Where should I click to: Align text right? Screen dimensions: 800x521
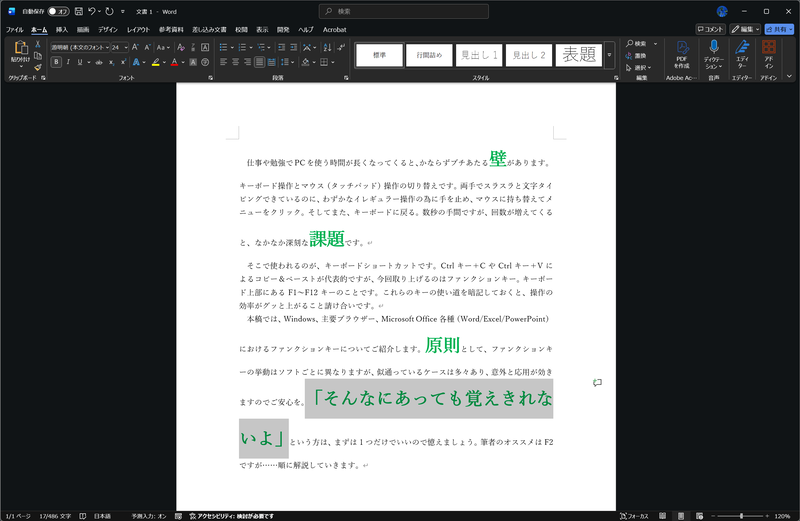coord(247,62)
